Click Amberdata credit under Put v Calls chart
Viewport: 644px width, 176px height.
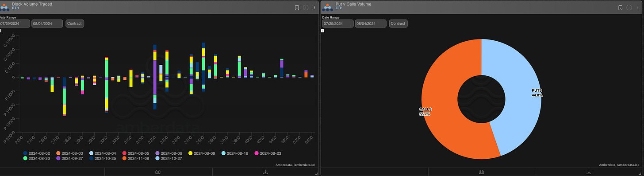pos(619,164)
